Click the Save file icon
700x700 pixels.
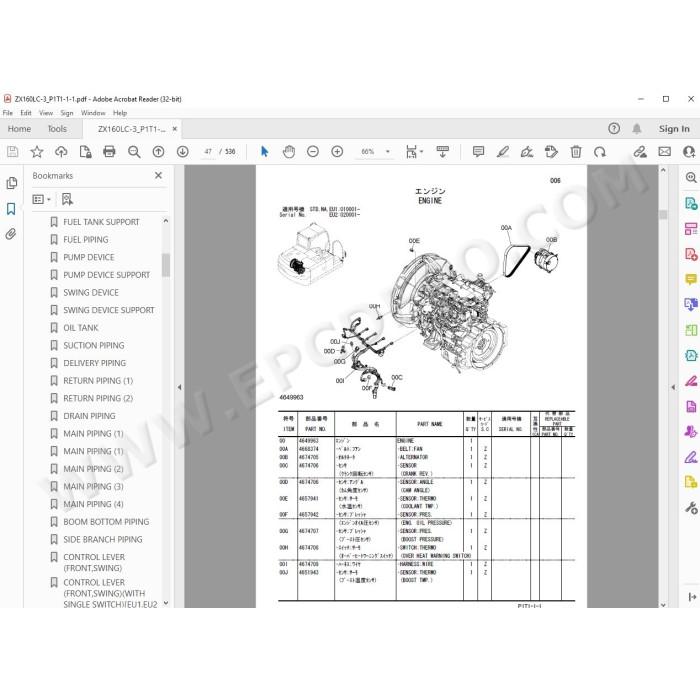12,152
